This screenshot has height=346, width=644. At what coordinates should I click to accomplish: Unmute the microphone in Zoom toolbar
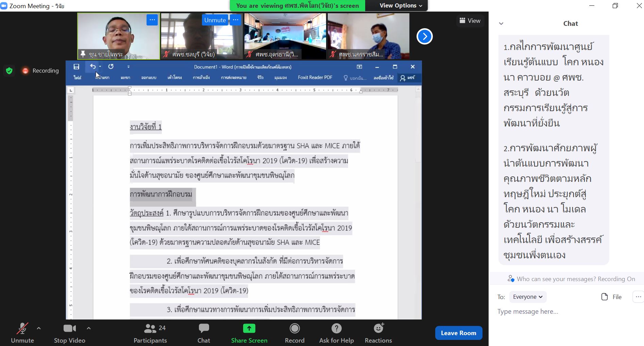pos(22,329)
